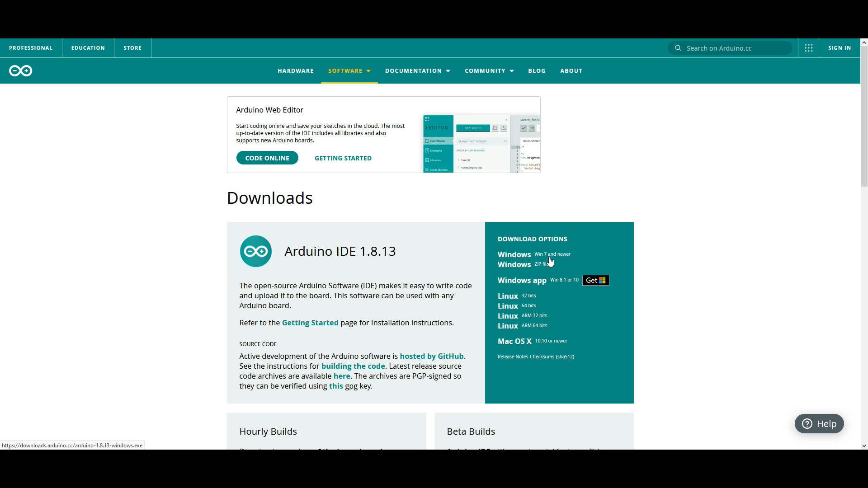Open the hosted by GitHub link
Screen dimensions: 868x488
pos(432,356)
